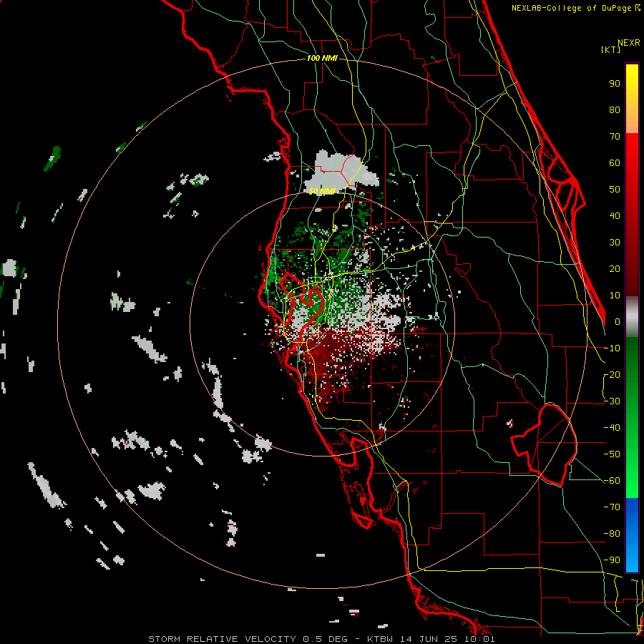Click the blue bottom band of color bar
Image resolution: width=644 pixels, height=644 pixels.
632,535
